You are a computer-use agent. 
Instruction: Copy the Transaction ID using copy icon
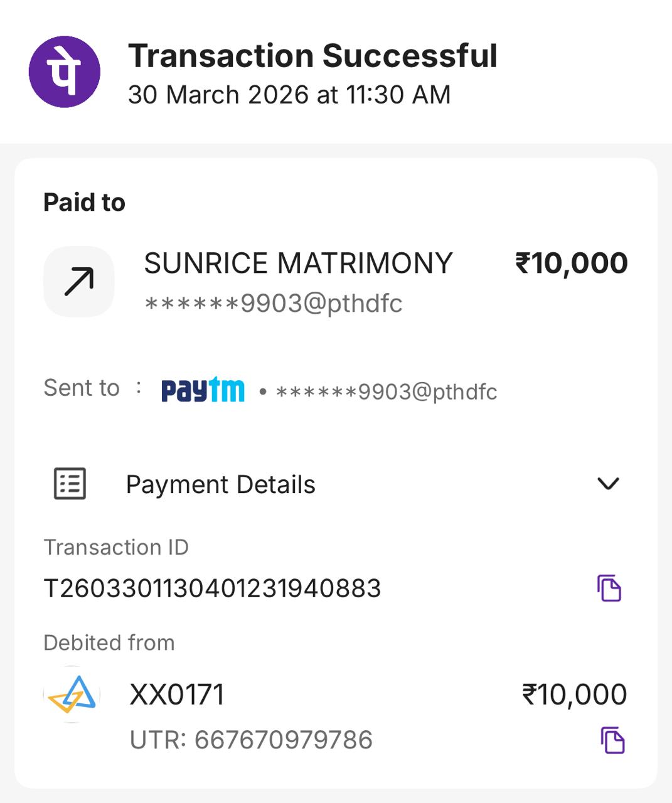609,588
